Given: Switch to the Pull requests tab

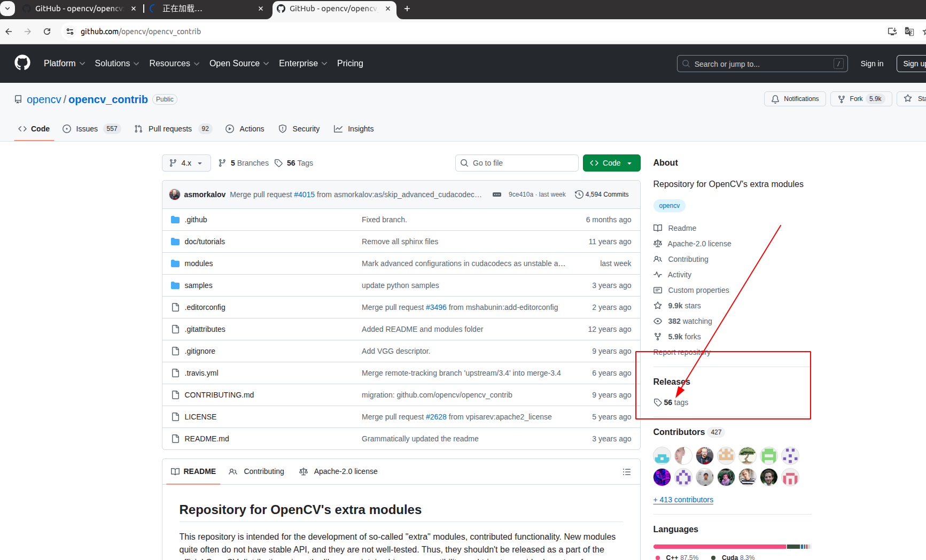Looking at the screenshot, I should (x=173, y=129).
